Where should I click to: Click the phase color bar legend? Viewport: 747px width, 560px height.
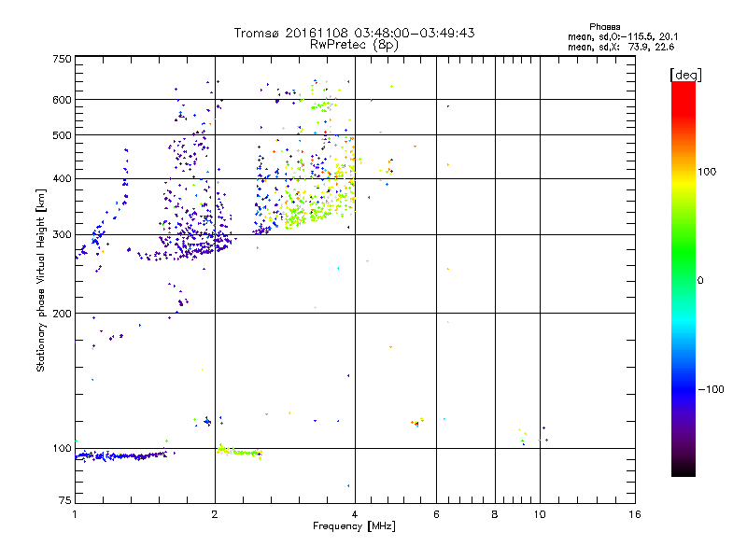click(x=684, y=278)
